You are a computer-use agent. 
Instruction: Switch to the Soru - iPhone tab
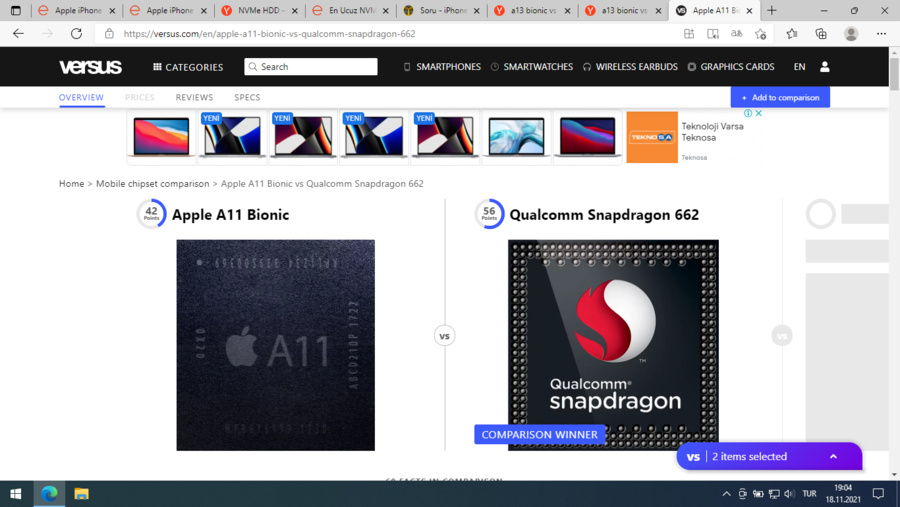click(x=441, y=10)
